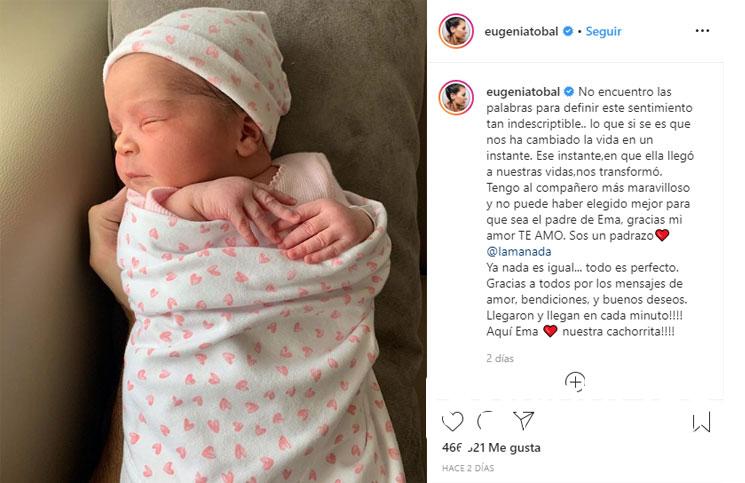745x483 pixels.
Task: Open the avatar next to the caption
Action: (x=456, y=97)
